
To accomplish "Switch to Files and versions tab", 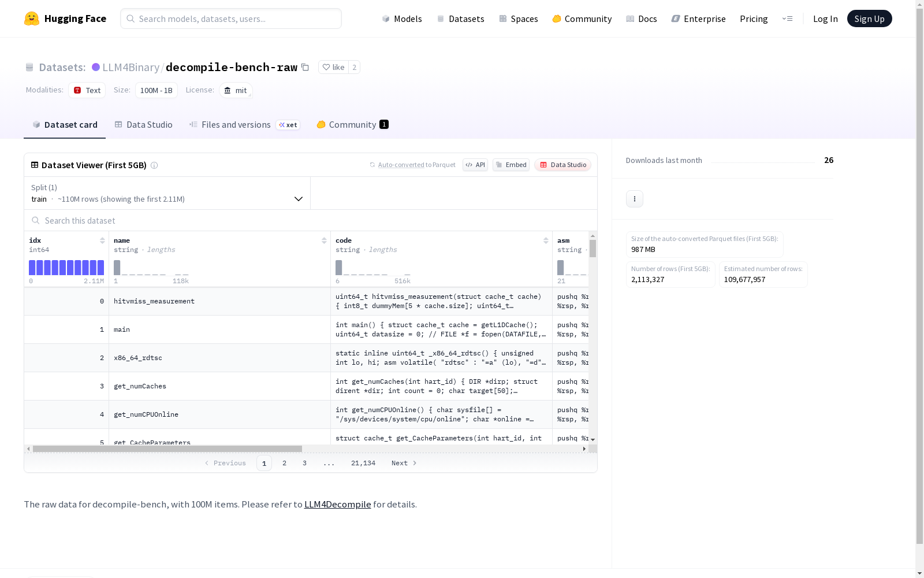I will tap(244, 125).
